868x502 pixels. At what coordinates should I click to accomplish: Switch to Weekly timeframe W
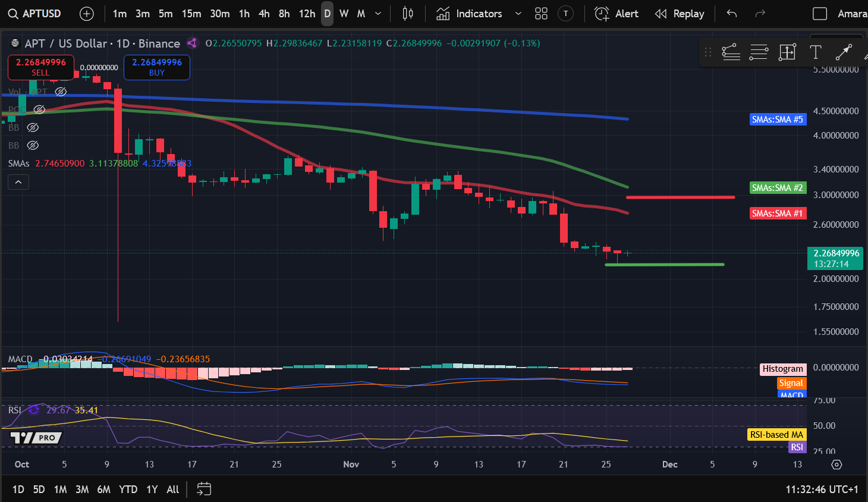point(344,13)
